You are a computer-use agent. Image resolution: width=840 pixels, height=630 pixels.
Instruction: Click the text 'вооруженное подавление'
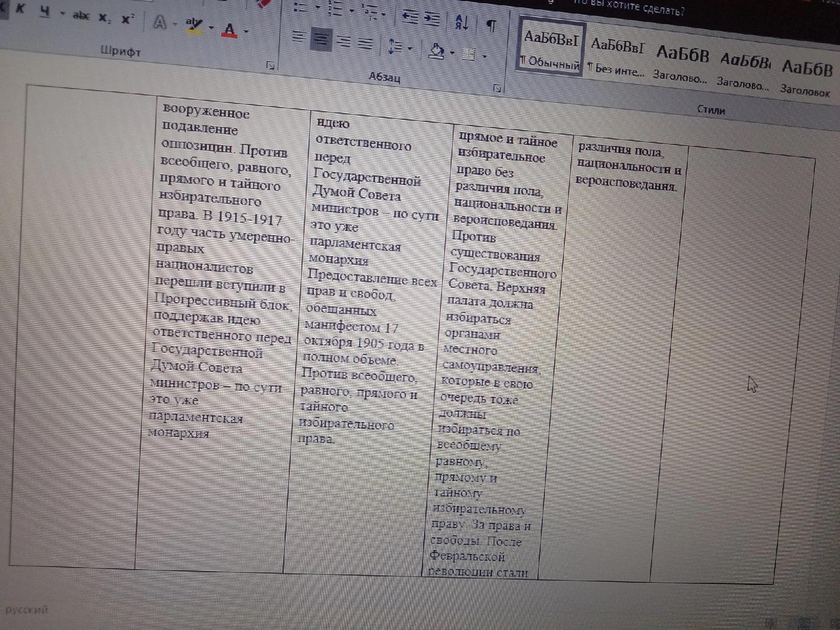click(205, 120)
